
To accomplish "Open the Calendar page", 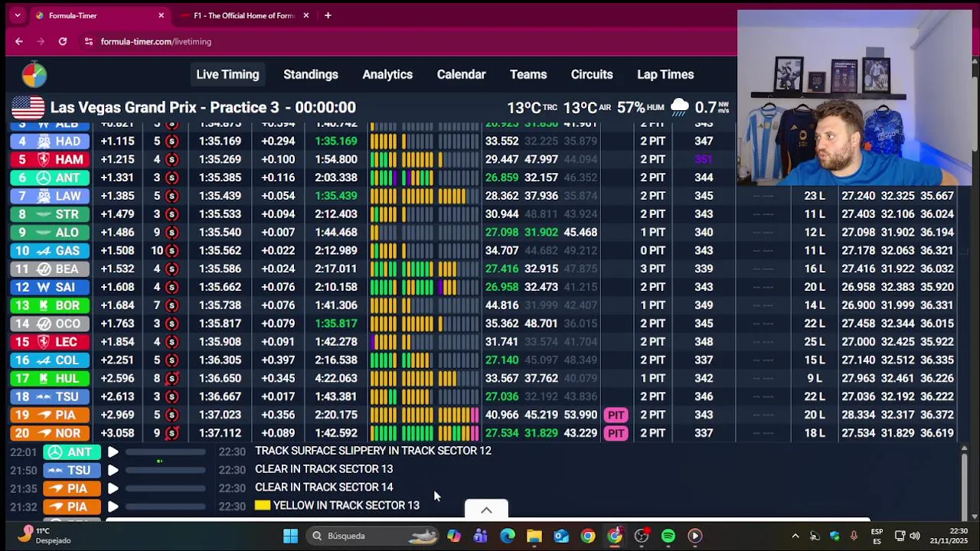I will click(x=461, y=74).
